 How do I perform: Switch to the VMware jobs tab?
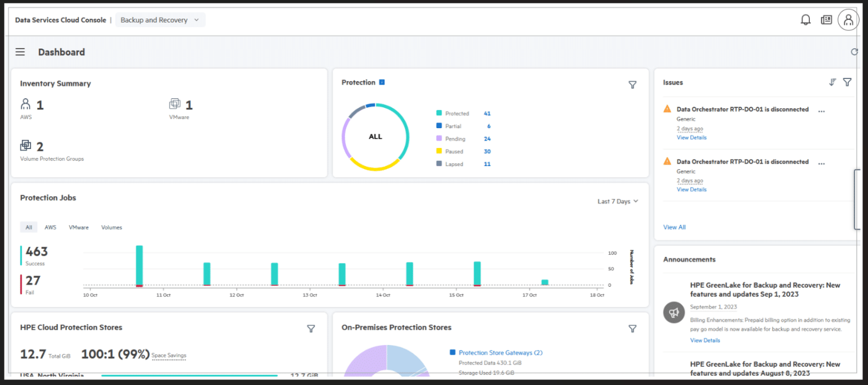point(79,228)
